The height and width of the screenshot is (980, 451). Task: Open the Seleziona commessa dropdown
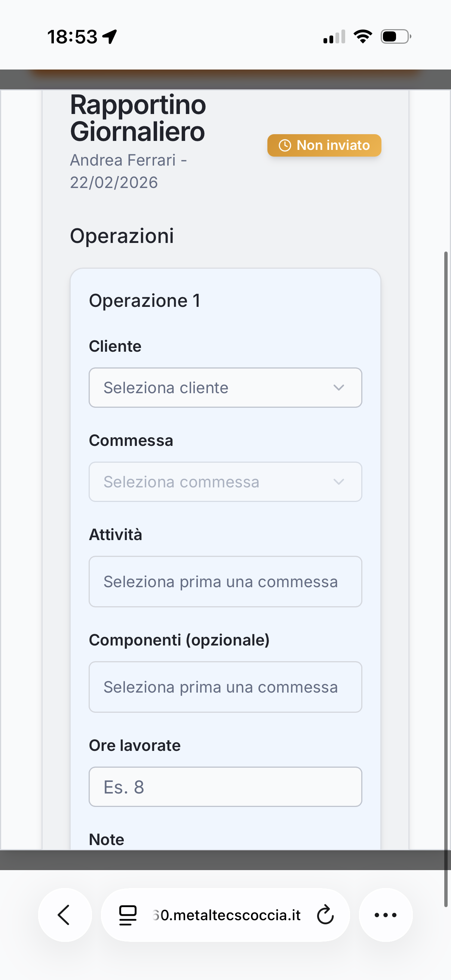tap(225, 482)
